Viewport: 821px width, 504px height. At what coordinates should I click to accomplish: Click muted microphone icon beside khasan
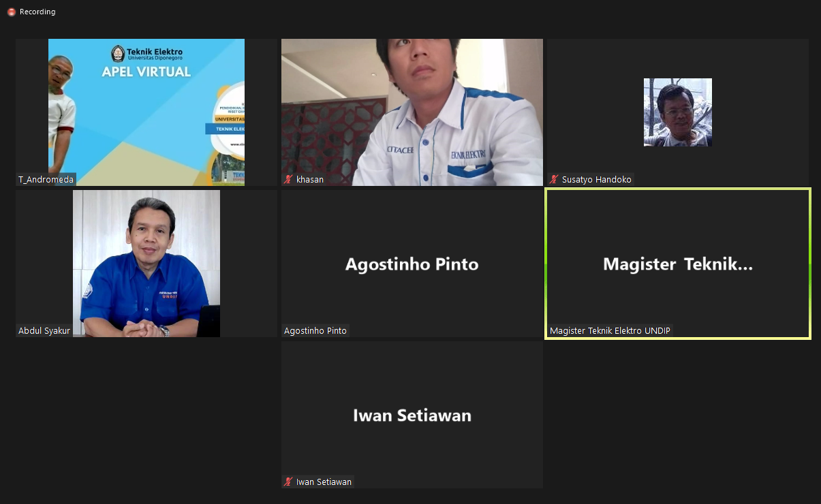[x=289, y=180]
